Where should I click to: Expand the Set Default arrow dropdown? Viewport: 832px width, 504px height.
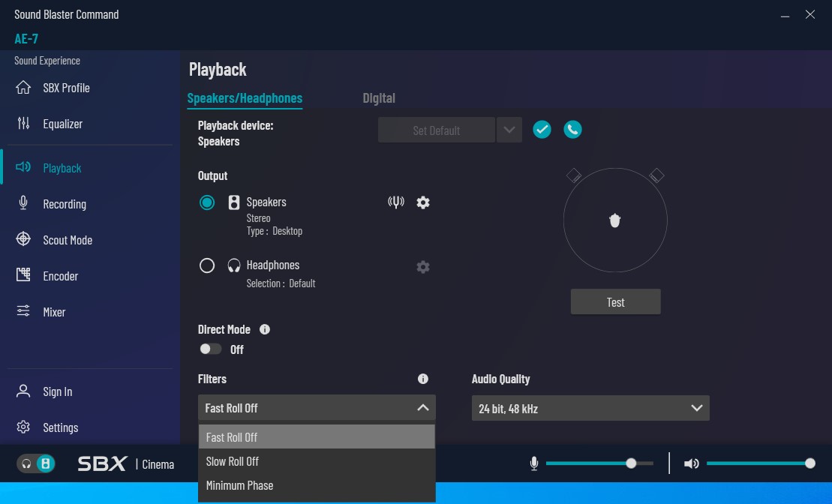(509, 130)
